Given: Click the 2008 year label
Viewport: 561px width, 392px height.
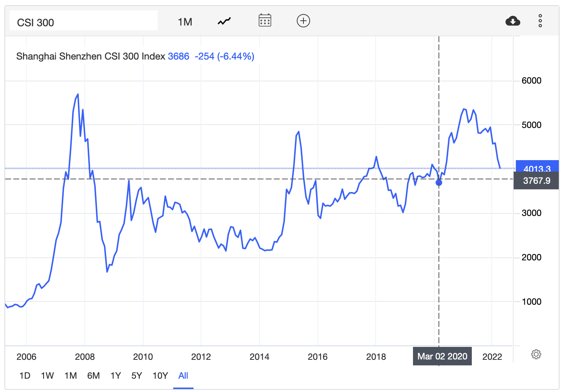Looking at the screenshot, I should 85,356.
